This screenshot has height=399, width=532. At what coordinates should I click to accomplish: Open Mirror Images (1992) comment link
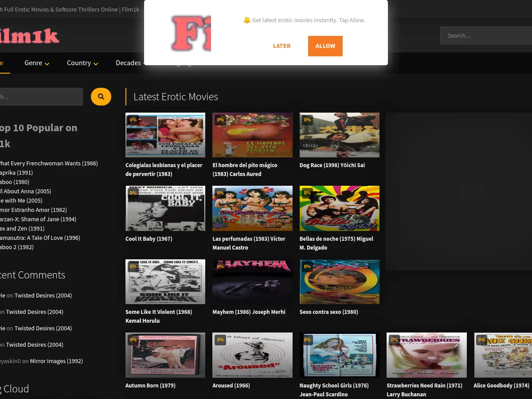pos(56,361)
